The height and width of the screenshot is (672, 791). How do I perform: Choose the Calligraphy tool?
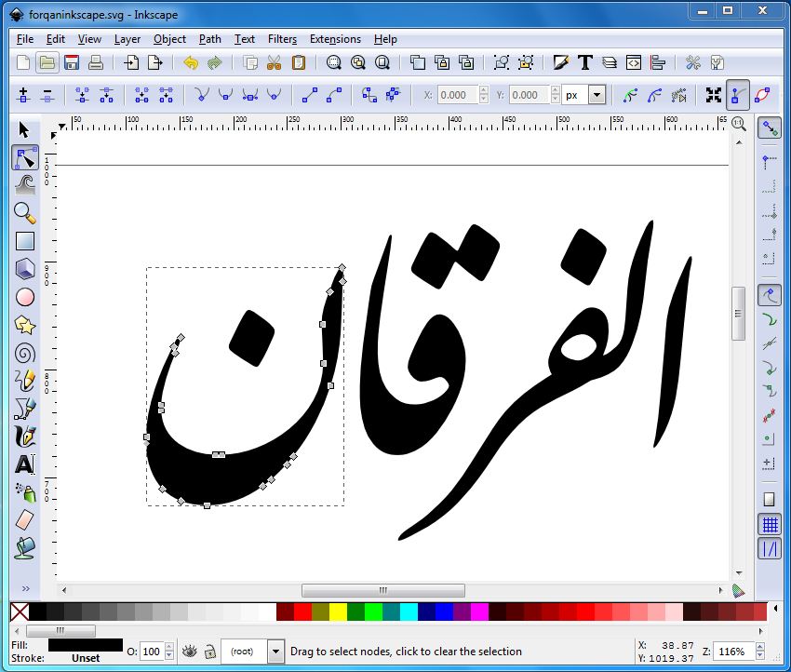[x=25, y=436]
